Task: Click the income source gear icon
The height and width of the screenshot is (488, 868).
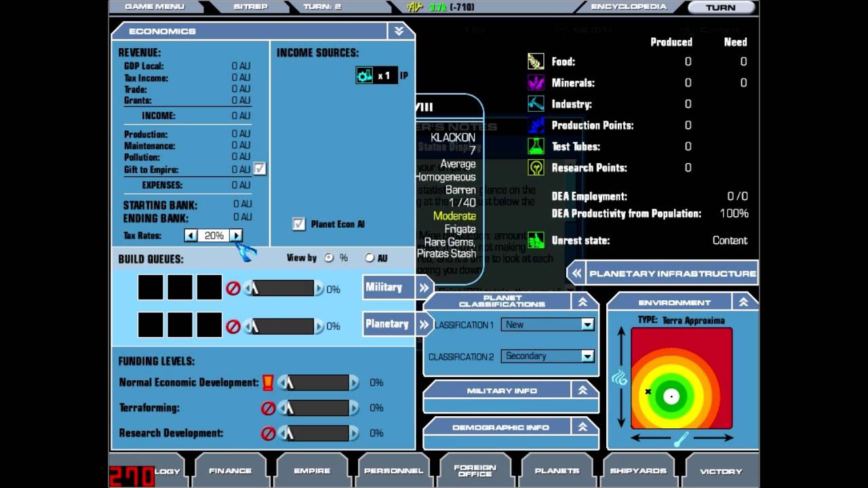Action: pos(365,75)
